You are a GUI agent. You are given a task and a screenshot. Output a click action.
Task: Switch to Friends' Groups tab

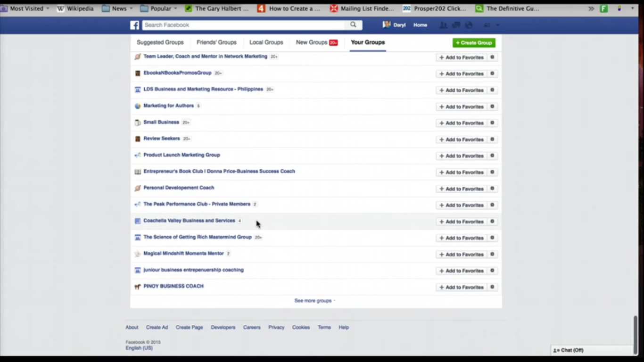point(216,42)
